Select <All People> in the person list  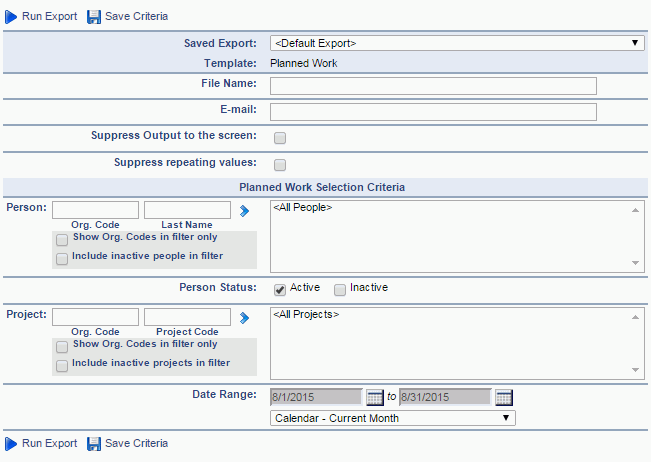(x=303, y=207)
